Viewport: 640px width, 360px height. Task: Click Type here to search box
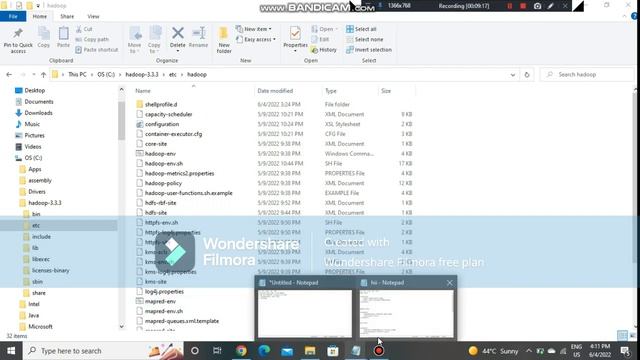pyautogui.click(x=103, y=351)
